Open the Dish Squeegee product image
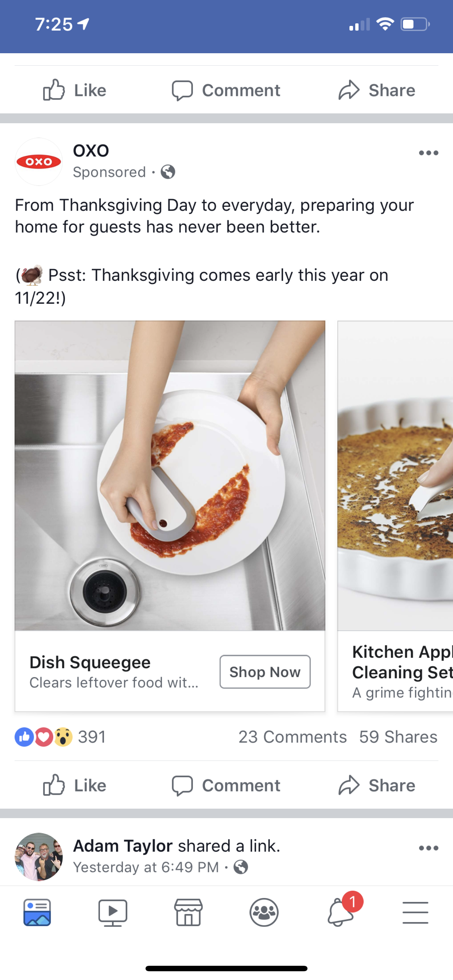Screen dimensions: 453x980 170,475
